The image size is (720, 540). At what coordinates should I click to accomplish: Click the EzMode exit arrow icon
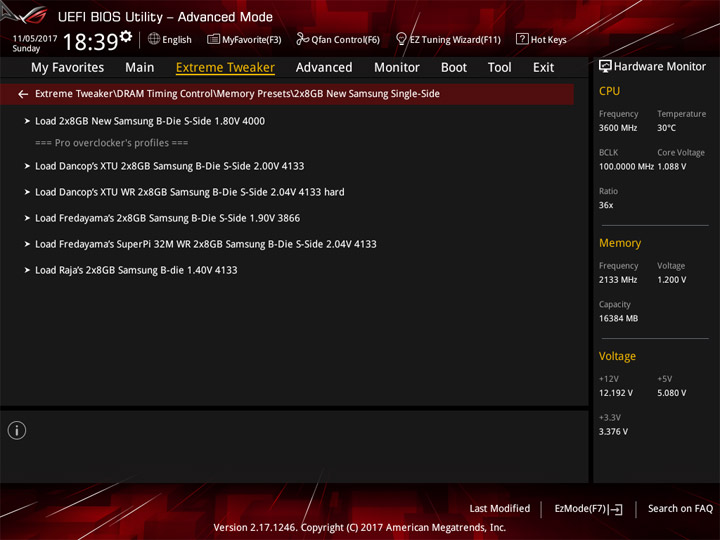617,509
